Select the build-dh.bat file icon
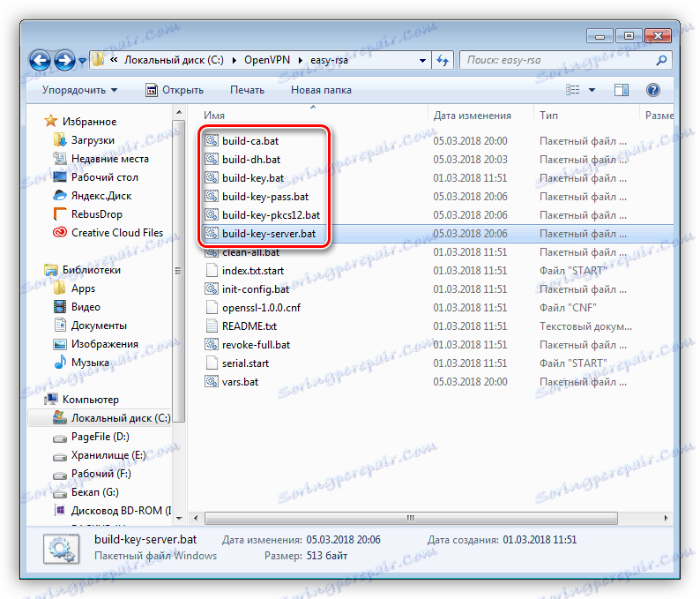Image resolution: width=700 pixels, height=599 pixels. pos(212,159)
